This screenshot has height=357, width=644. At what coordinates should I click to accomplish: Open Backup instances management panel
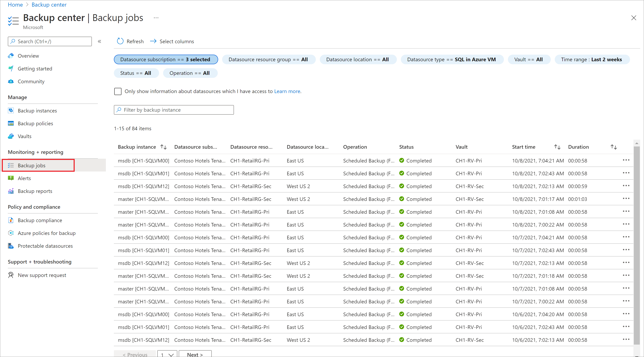[37, 111]
